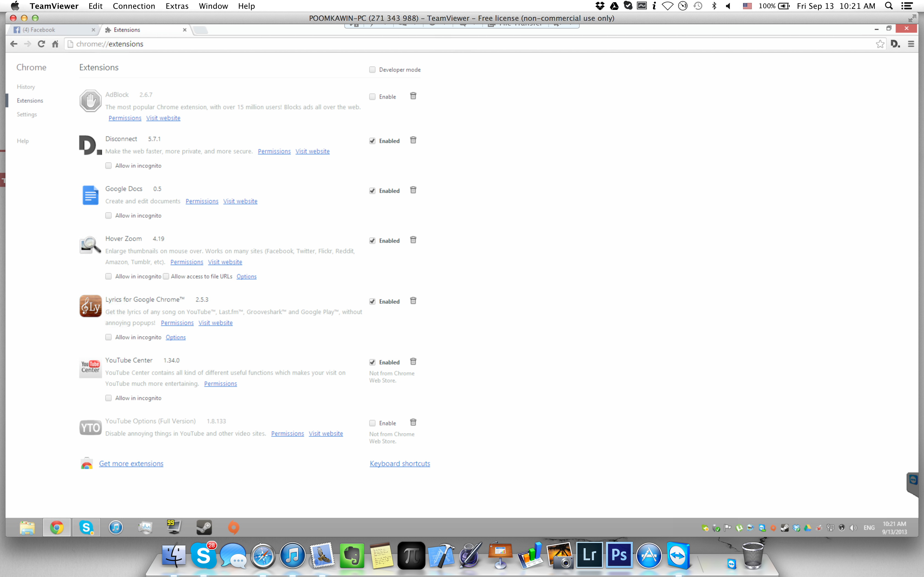Open Steam from the Windows taskbar
This screenshot has height=577, width=924.
pyautogui.click(x=204, y=527)
